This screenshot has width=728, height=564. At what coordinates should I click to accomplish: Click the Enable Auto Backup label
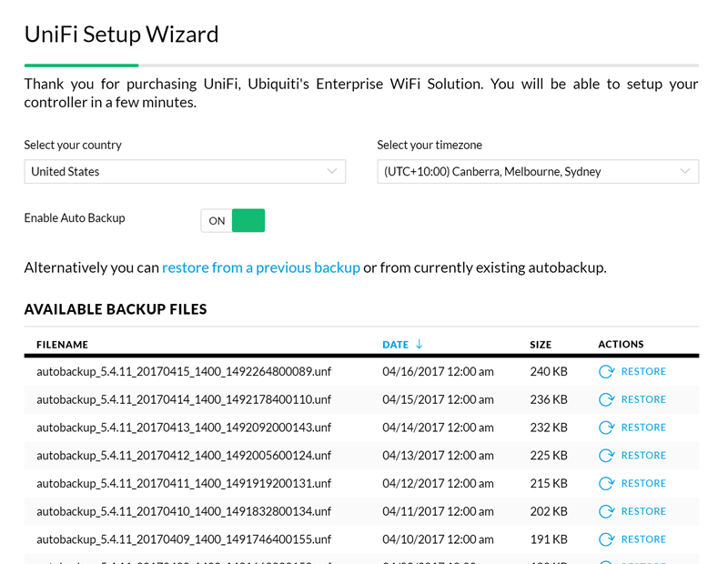[x=75, y=218]
